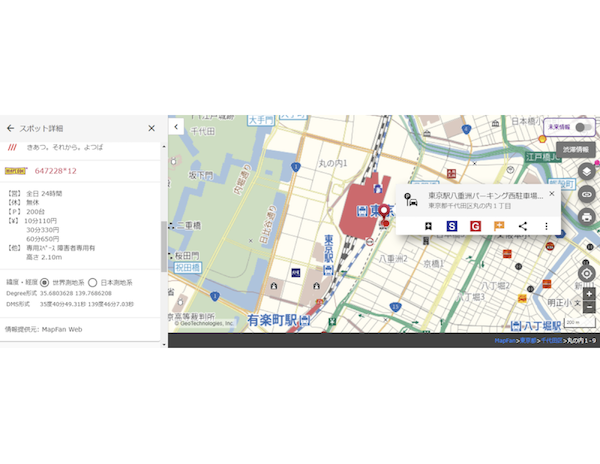Center map on the current location

click(x=586, y=274)
